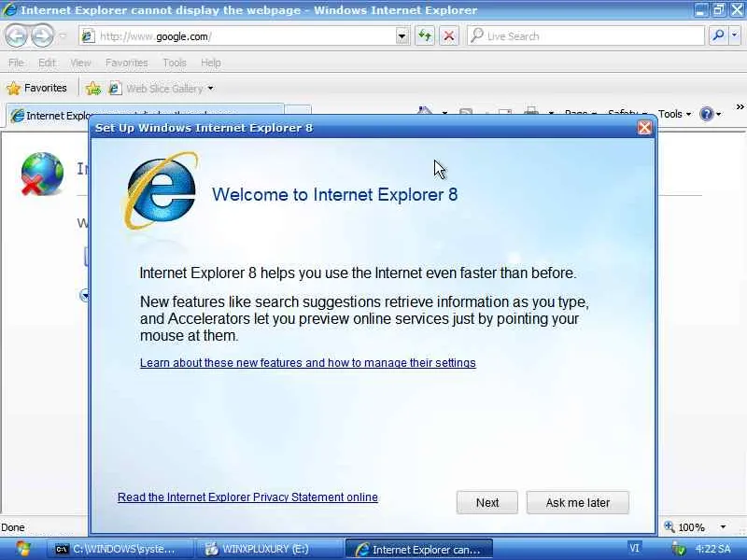Click the Favorites star button
This screenshot has width=747, height=560.
tap(36, 88)
